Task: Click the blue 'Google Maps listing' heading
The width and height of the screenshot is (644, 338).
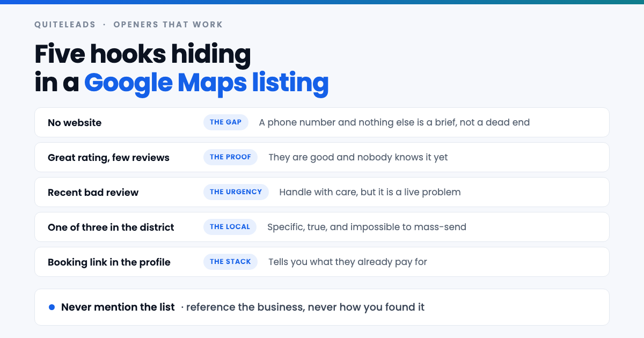Action: pyautogui.click(x=207, y=83)
